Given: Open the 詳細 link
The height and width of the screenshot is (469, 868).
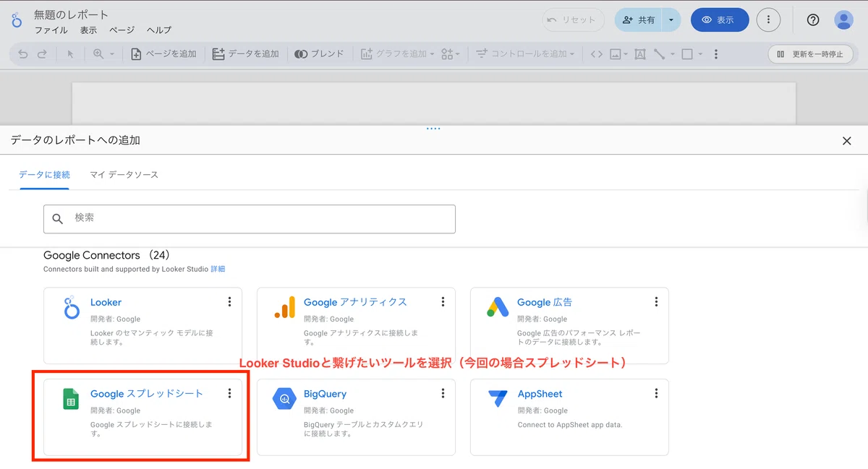Looking at the screenshot, I should 218,269.
